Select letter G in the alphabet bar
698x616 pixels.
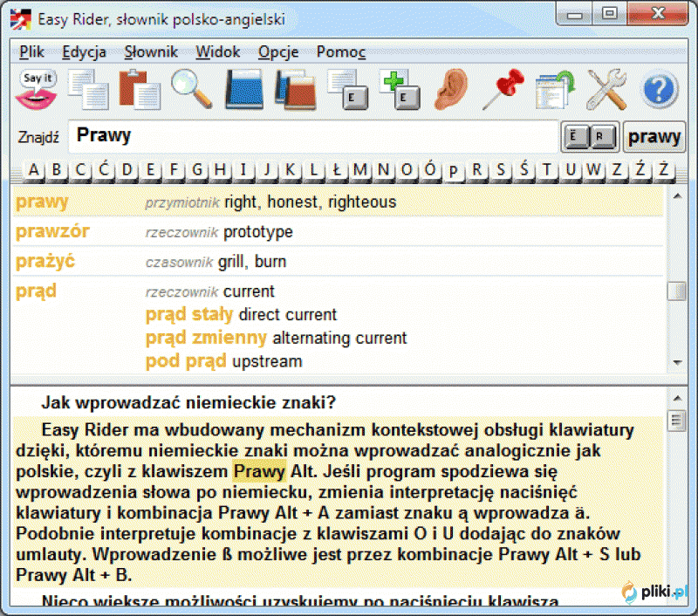click(x=197, y=170)
